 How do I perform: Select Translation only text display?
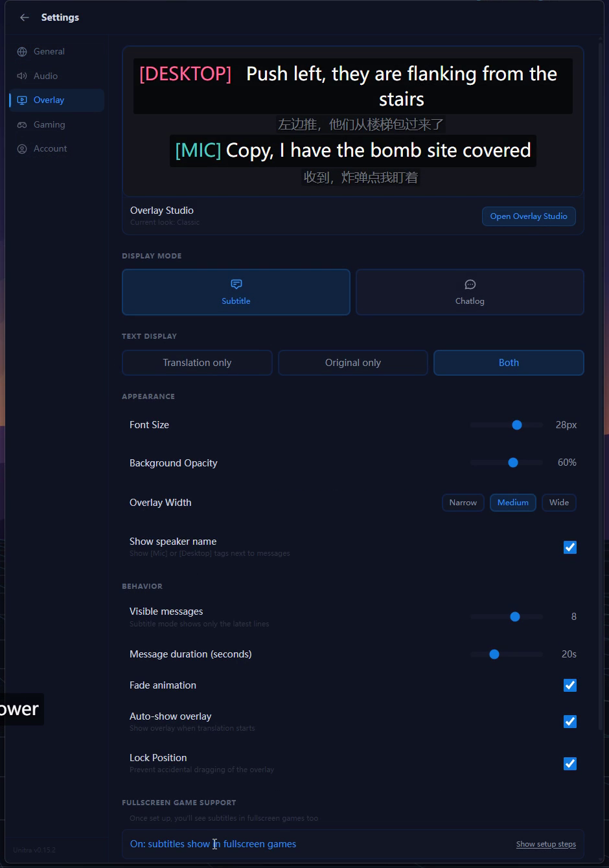click(197, 363)
